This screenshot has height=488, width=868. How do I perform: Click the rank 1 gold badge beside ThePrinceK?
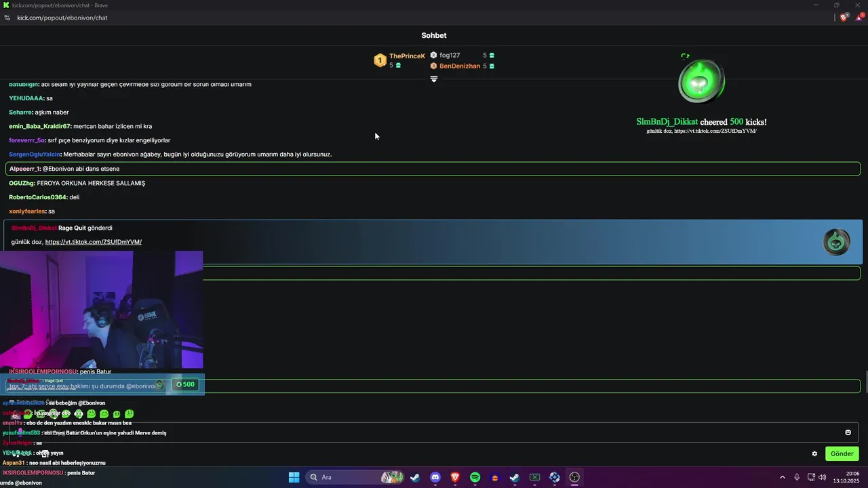(x=380, y=61)
